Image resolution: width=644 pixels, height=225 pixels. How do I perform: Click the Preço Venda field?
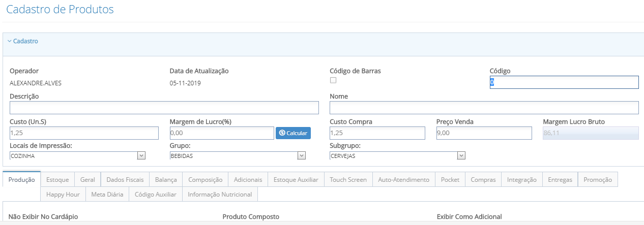tap(484, 133)
